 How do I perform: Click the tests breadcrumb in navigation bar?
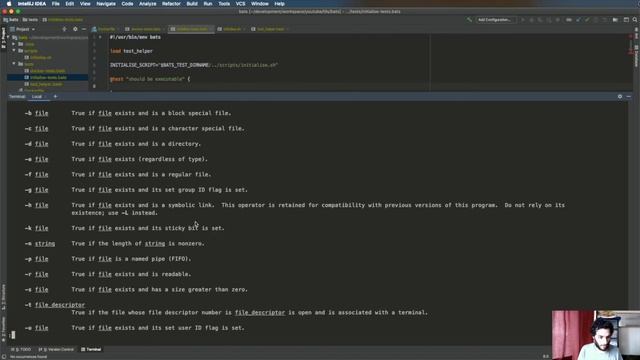[x=31, y=20]
